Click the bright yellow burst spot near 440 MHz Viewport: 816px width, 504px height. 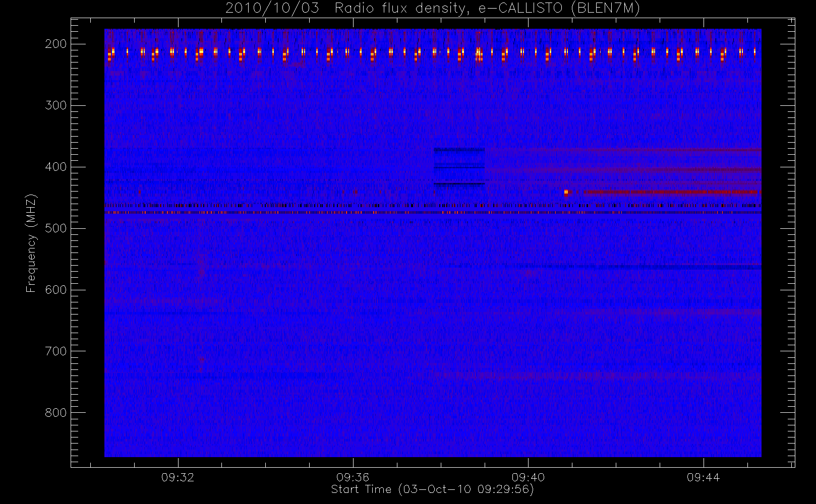(x=566, y=192)
